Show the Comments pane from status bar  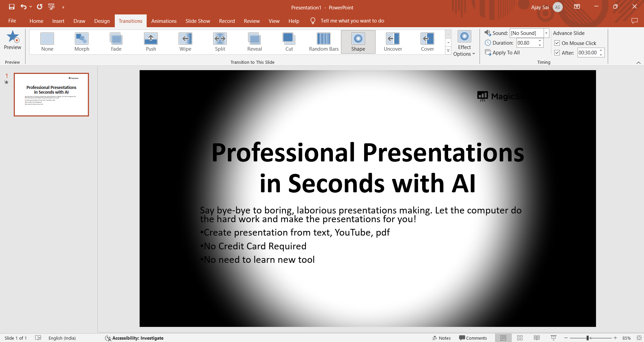[473, 338]
